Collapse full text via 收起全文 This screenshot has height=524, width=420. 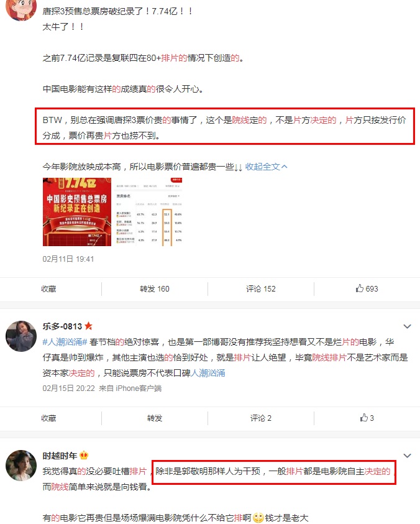(267, 167)
